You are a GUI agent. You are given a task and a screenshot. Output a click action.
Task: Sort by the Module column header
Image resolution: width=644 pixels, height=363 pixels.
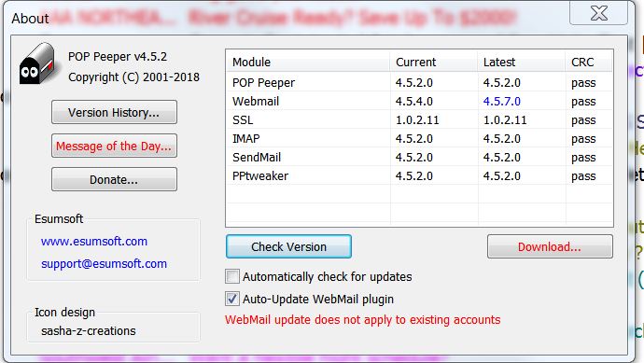(308, 62)
